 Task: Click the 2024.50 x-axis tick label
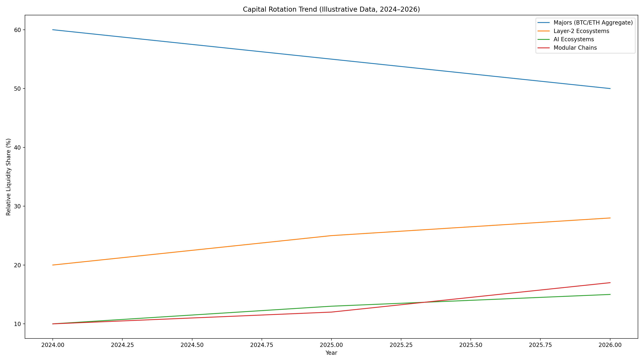(192, 345)
